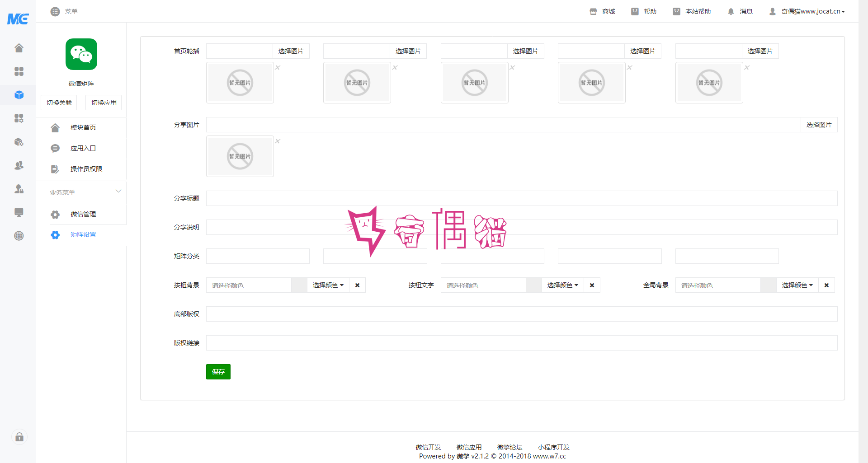This screenshot has height=463, width=868.
Task: Clear the 按钮背景 color with x button
Action: tap(358, 285)
